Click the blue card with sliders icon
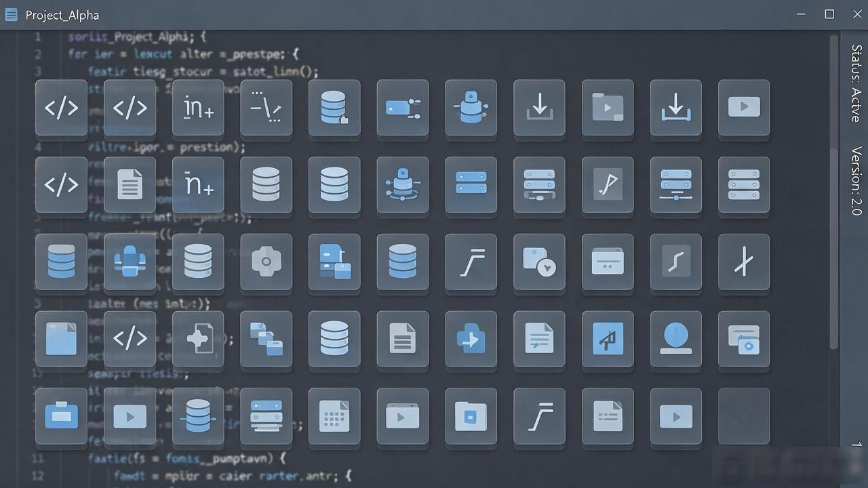Viewport: 868px width, 488px height. pos(403,107)
